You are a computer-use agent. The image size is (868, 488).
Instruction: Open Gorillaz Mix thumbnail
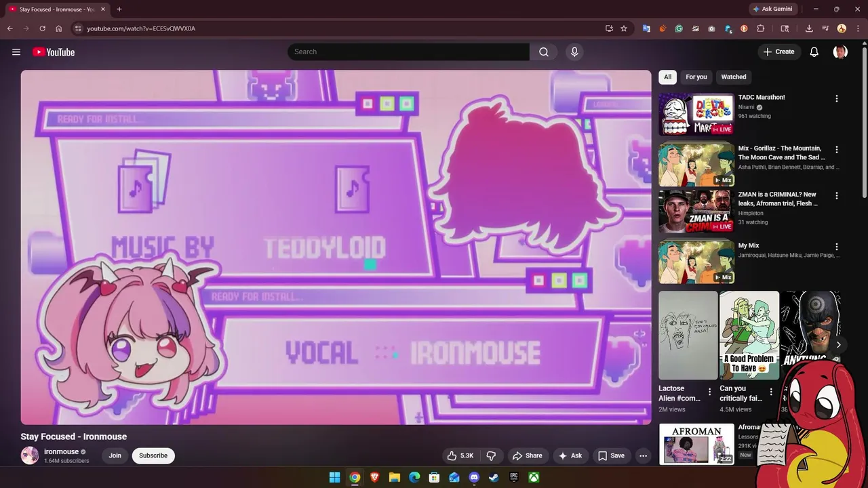696,165
